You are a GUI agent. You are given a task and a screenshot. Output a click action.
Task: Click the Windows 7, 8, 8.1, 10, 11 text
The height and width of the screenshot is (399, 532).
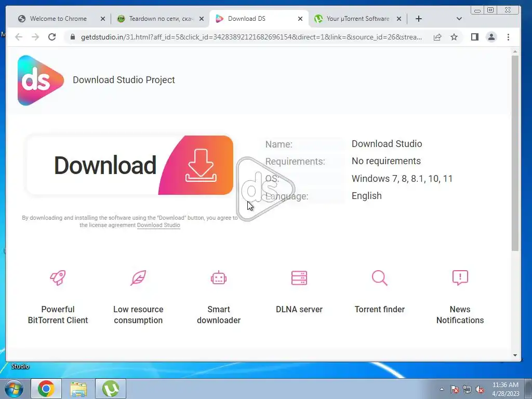(402, 179)
